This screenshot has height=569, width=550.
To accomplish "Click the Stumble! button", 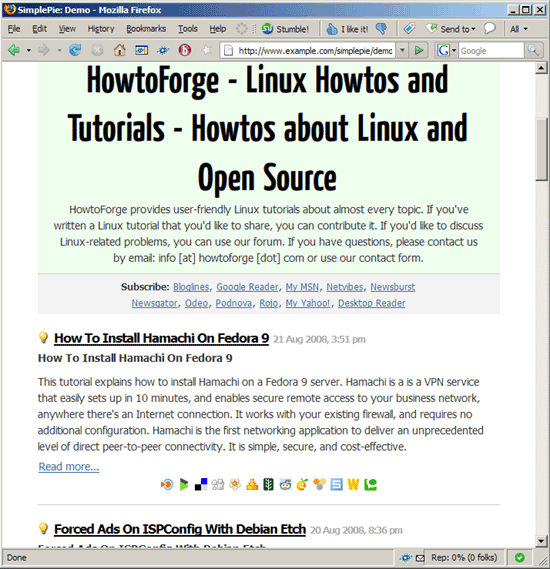I will coord(286,29).
